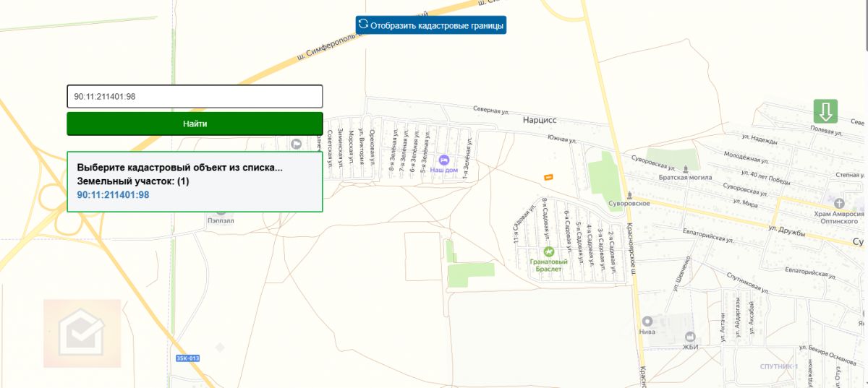Click the "Пэпээл" map marker icon
The height and width of the screenshot is (388, 868).
point(221,212)
